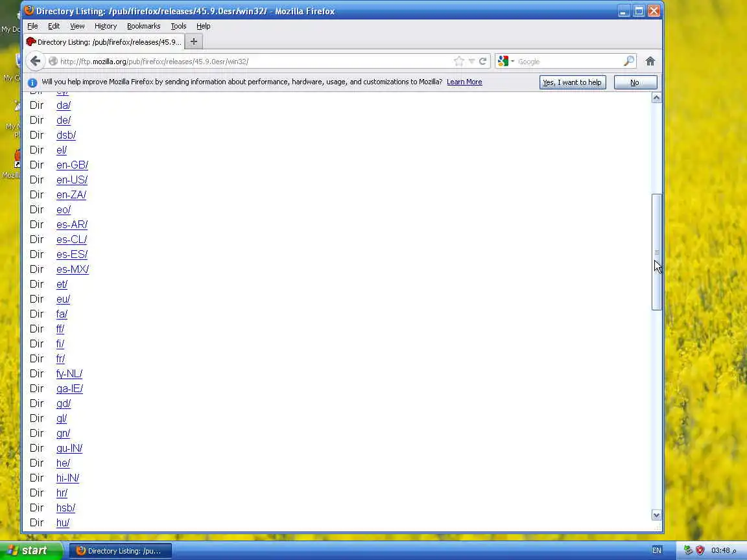The image size is (747, 560).
Task: Click Yes, I want to help button
Action: (x=573, y=82)
